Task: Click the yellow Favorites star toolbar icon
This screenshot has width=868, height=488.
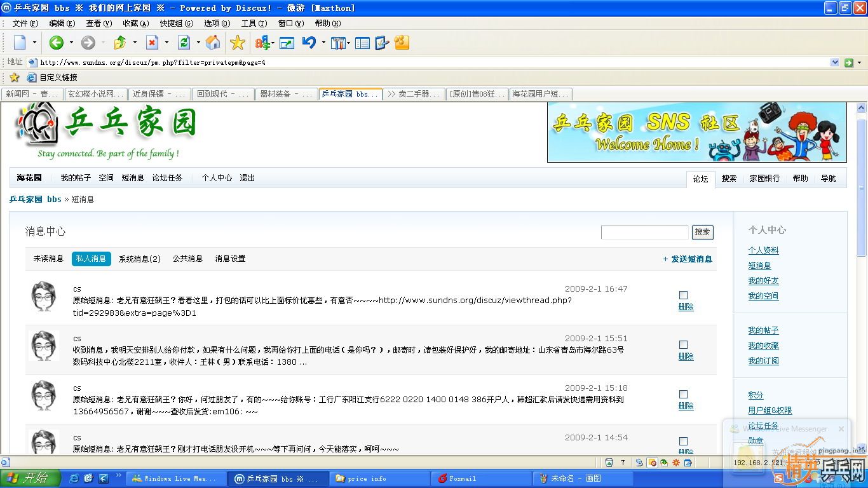Action: [237, 43]
